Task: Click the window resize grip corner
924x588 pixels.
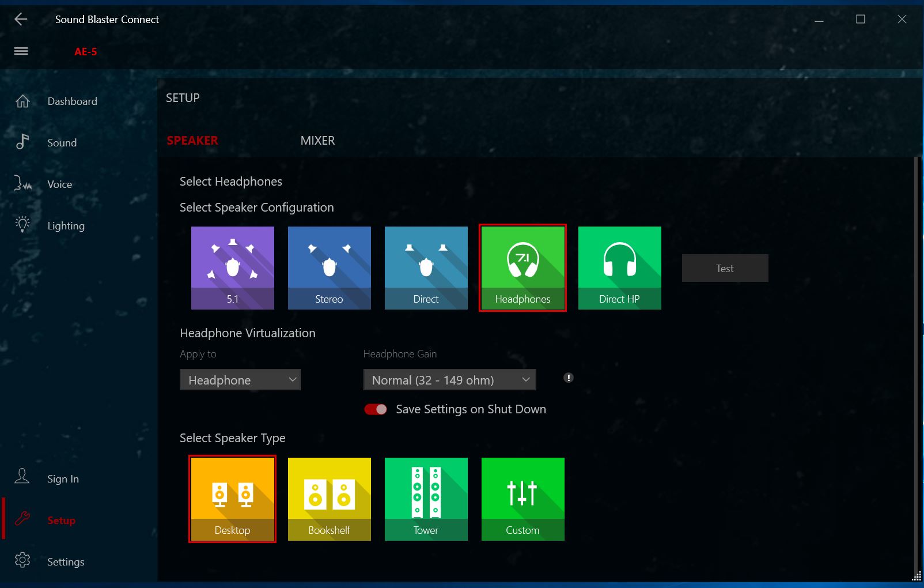Action: (917, 576)
